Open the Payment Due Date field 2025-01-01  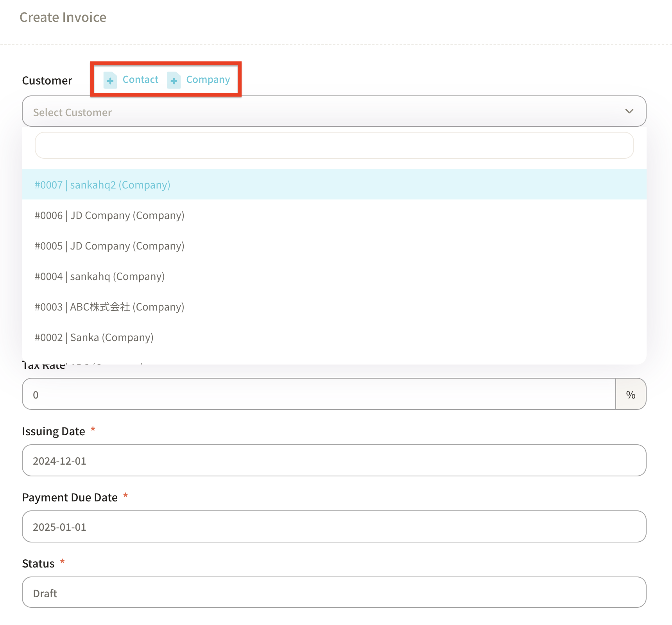coord(334,526)
